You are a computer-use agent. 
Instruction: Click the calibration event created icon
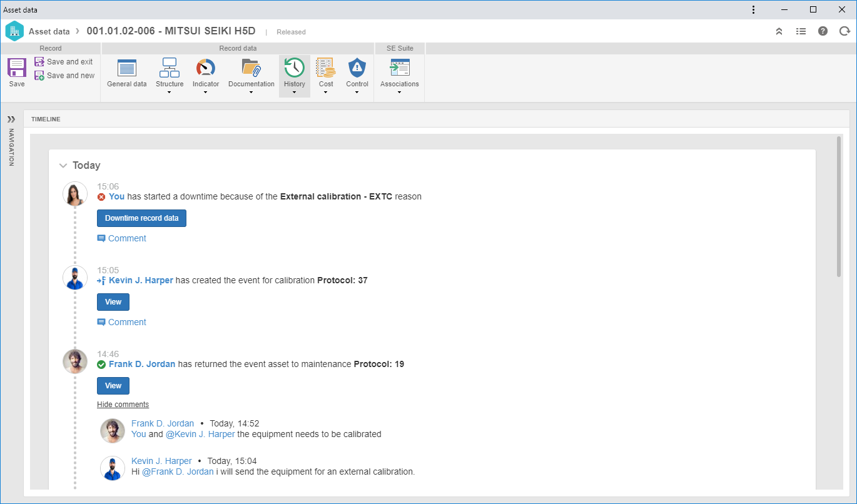[101, 280]
